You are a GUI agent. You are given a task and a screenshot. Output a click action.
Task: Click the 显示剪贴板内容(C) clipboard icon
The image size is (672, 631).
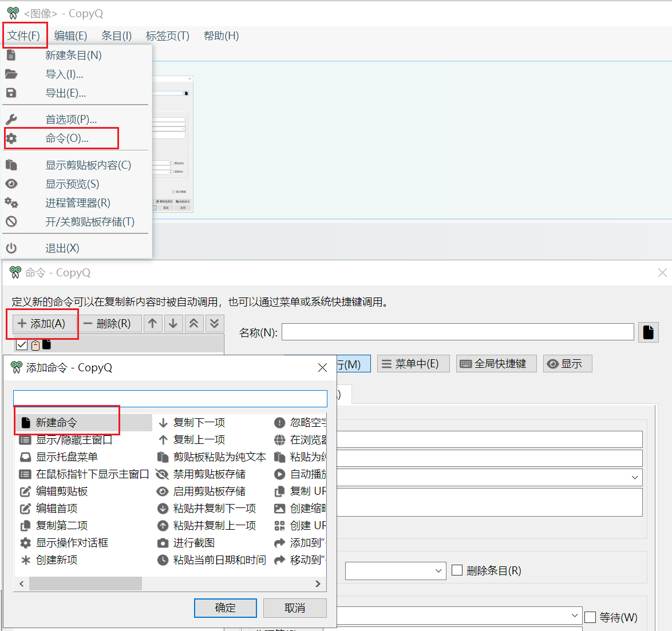tap(11, 165)
